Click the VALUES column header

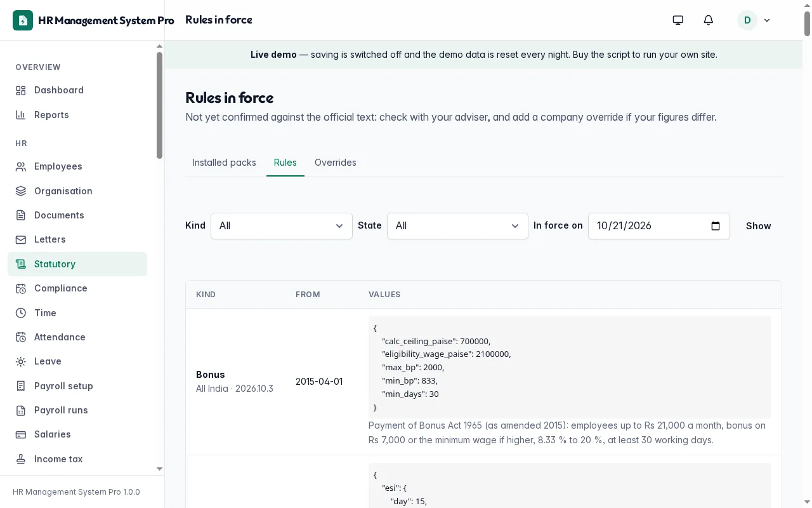tap(384, 295)
